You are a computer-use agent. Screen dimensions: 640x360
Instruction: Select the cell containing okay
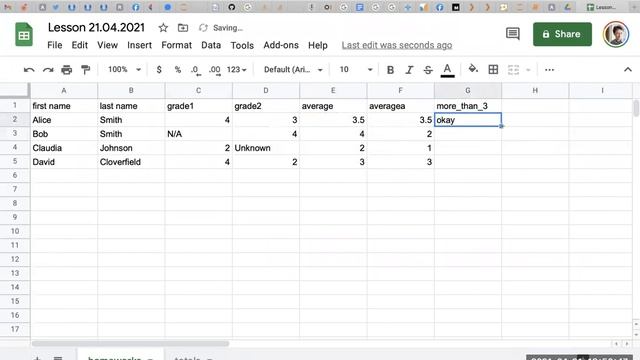click(468, 120)
